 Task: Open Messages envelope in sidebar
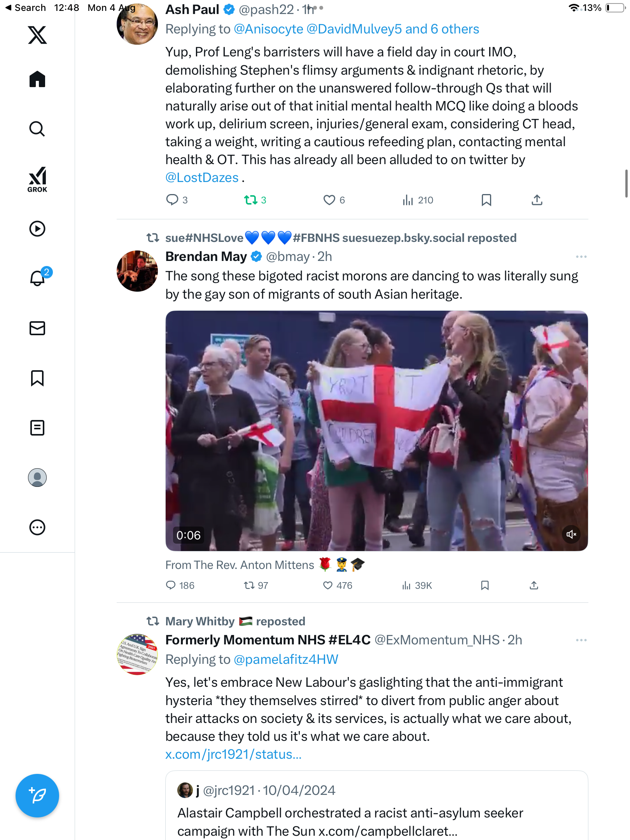[37, 328]
